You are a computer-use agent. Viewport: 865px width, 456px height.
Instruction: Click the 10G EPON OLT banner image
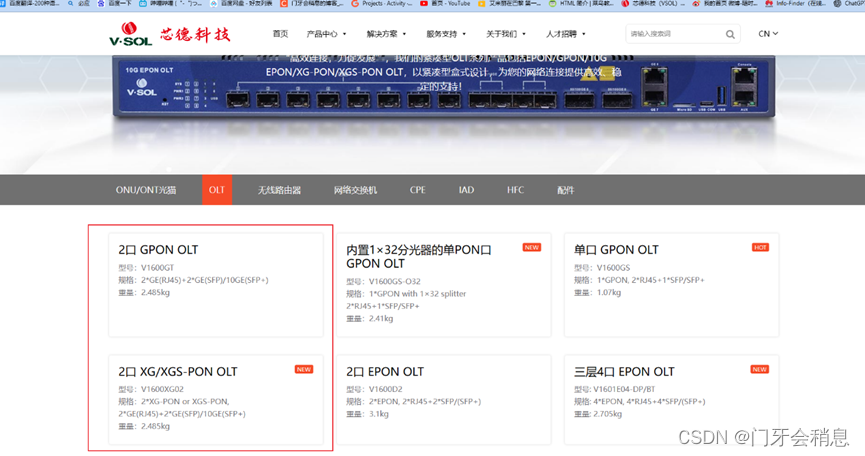[444, 87]
